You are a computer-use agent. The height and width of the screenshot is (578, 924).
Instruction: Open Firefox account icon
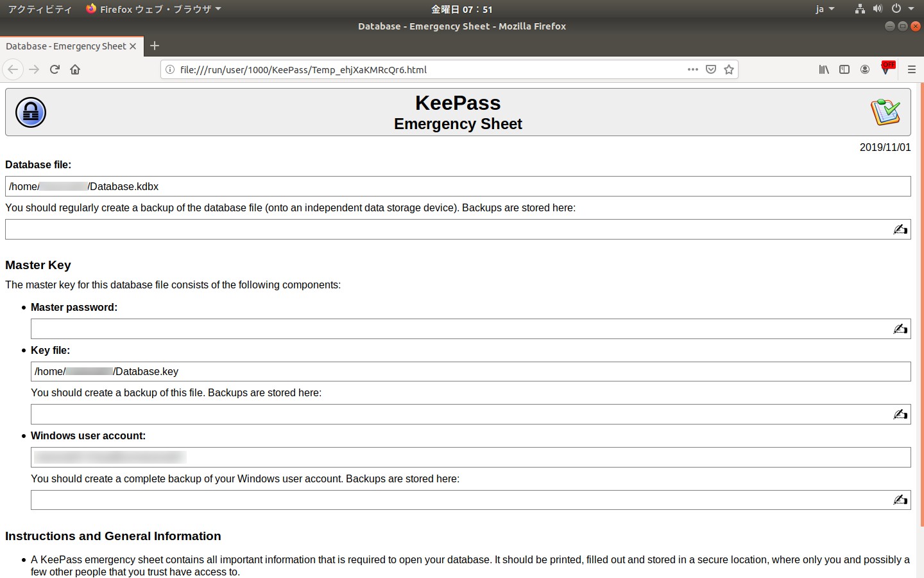pos(865,69)
